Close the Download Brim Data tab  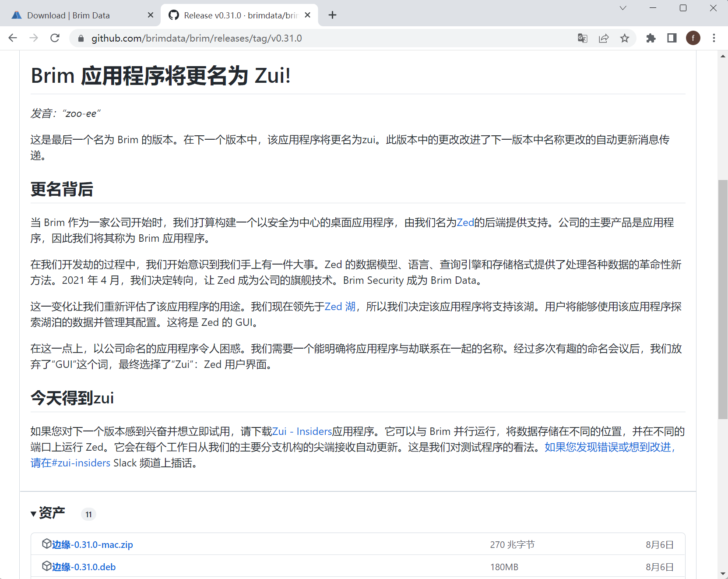(151, 15)
